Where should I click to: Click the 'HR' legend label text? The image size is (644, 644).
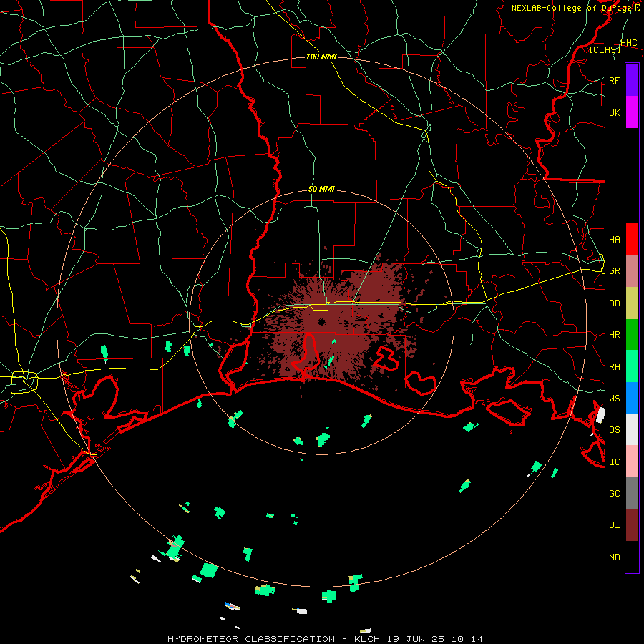pyautogui.click(x=614, y=335)
